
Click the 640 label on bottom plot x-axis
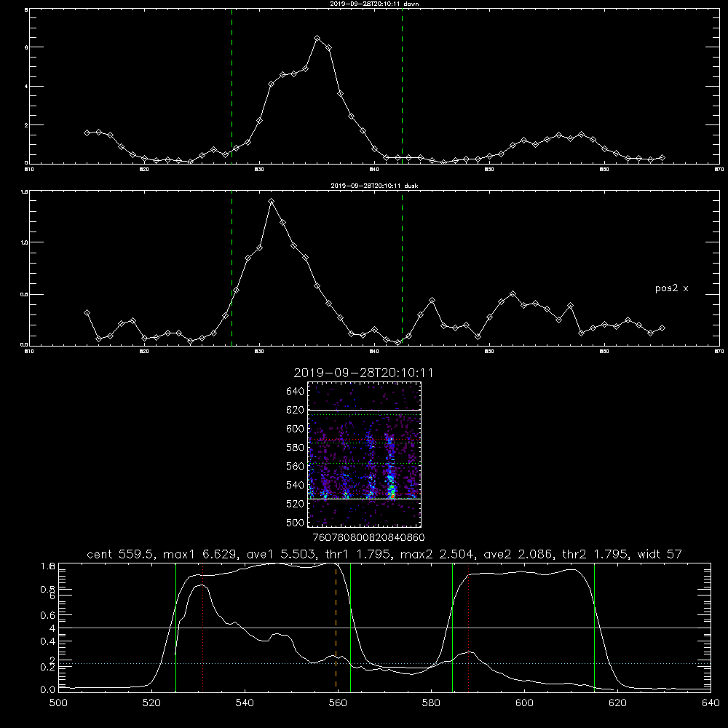711,703
